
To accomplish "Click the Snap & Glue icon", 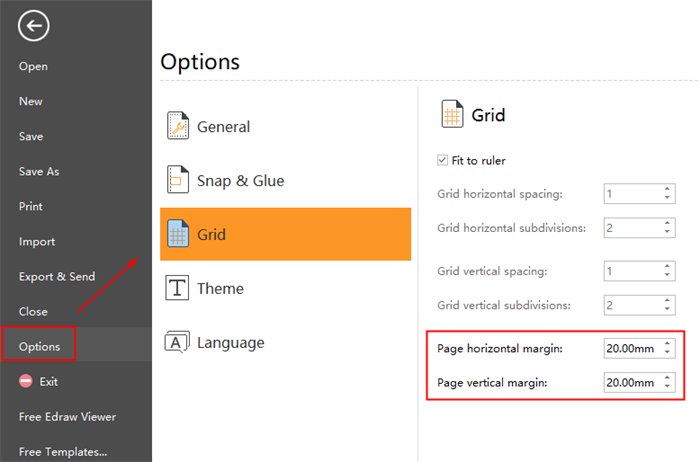I will click(x=178, y=181).
